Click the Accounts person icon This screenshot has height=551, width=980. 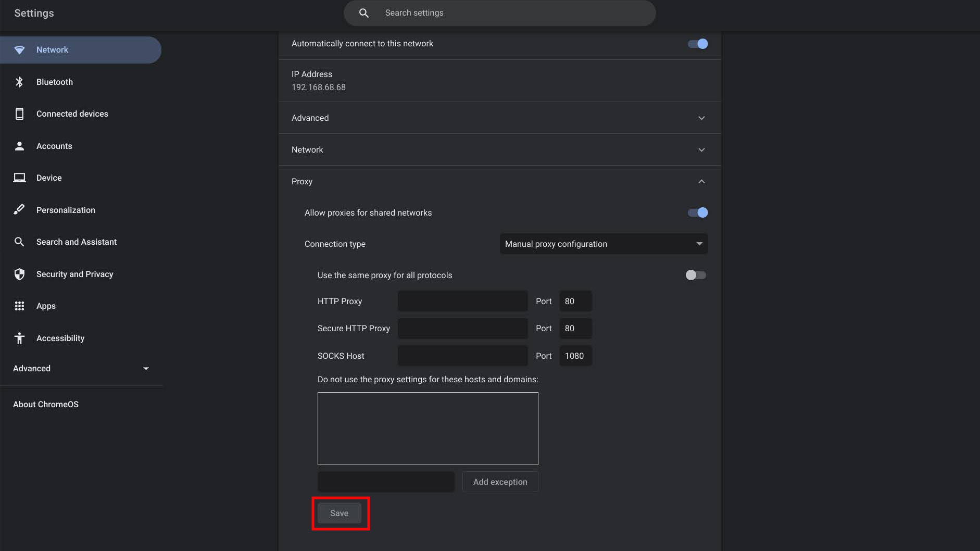click(x=19, y=146)
